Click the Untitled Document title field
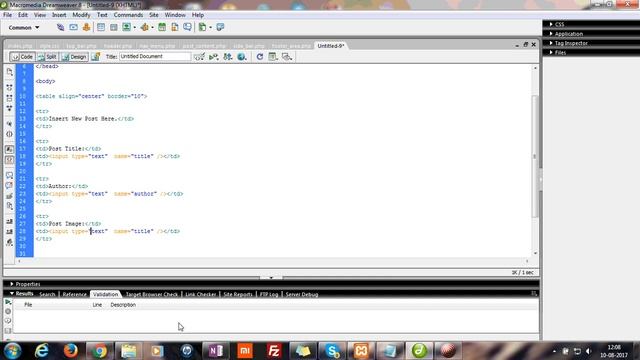 tap(155, 56)
